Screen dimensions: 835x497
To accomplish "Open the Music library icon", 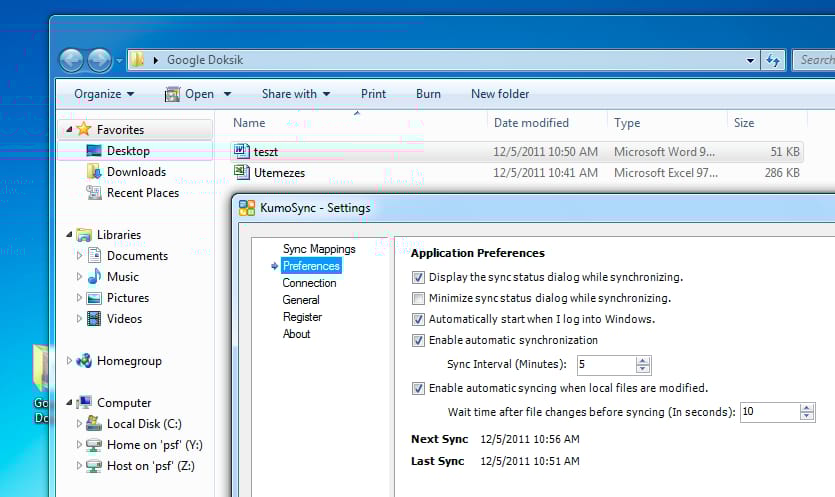I will 94,276.
